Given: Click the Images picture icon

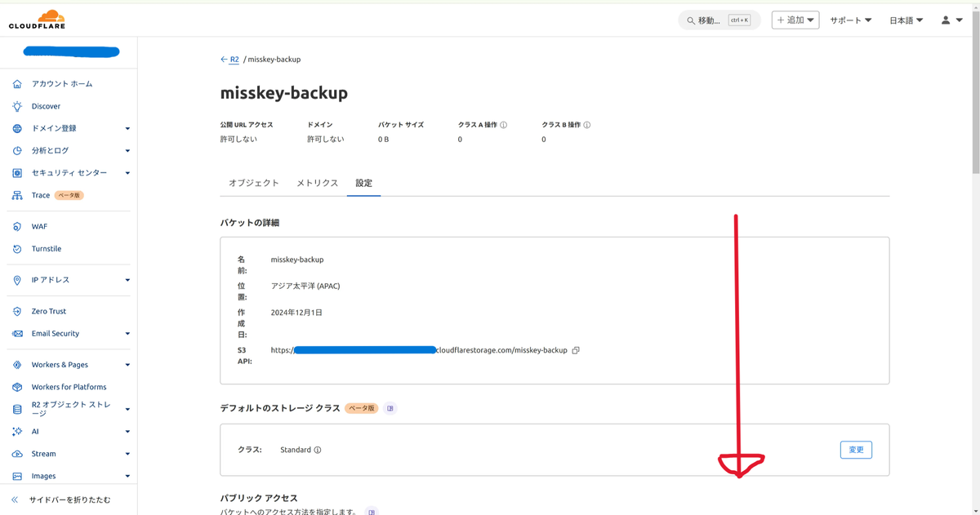Looking at the screenshot, I should pos(17,476).
